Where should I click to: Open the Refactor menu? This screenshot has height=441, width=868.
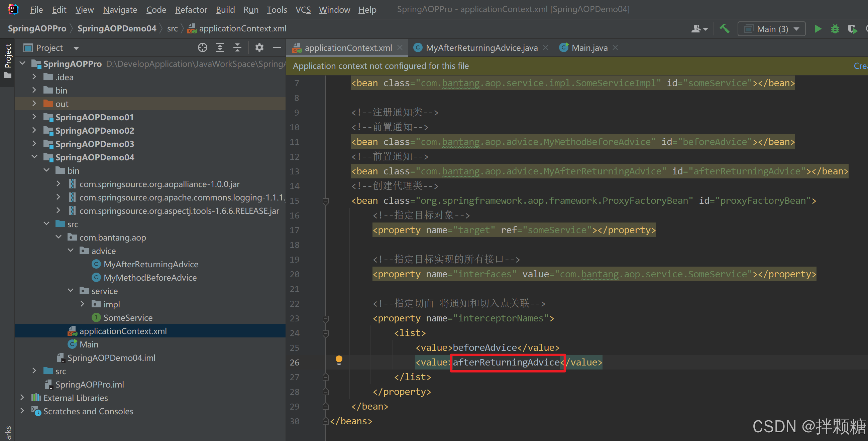pyautogui.click(x=191, y=10)
